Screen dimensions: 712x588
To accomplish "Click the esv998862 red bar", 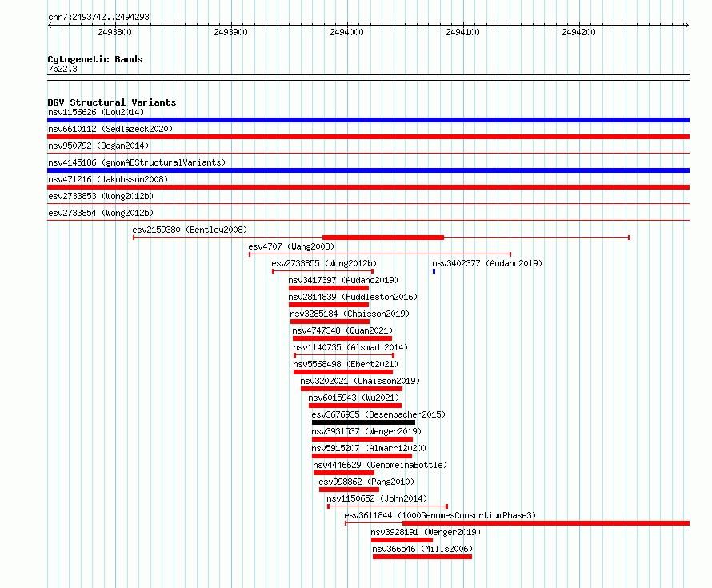I will pos(349,490).
